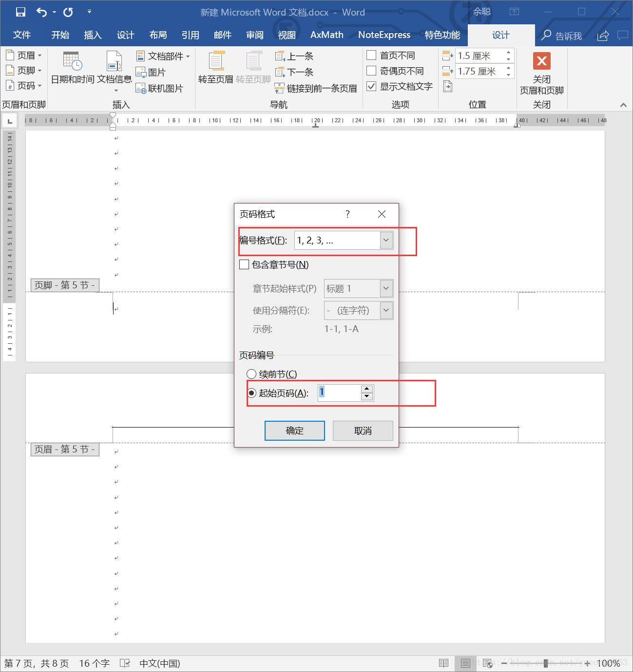633x672 pixels.
Task: Enable the 奇偶页不同 checkbox
Action: (x=371, y=71)
